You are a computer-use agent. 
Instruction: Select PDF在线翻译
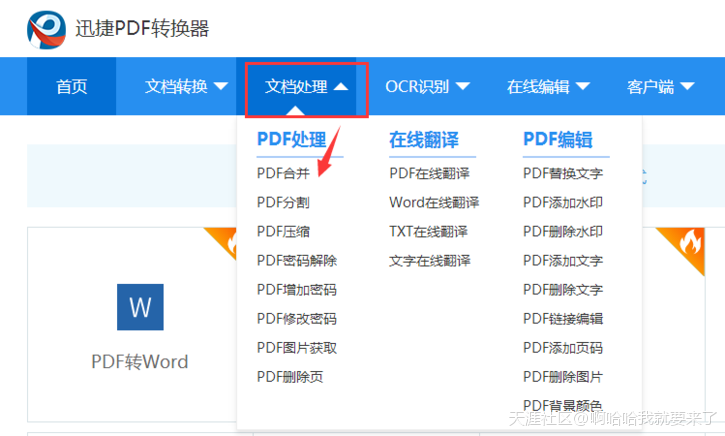pyautogui.click(x=430, y=173)
